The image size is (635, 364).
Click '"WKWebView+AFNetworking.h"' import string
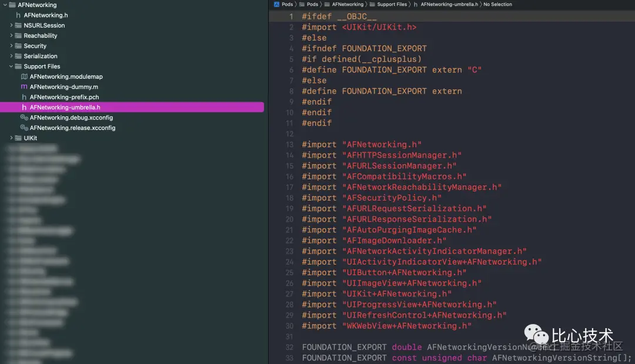[407, 326]
